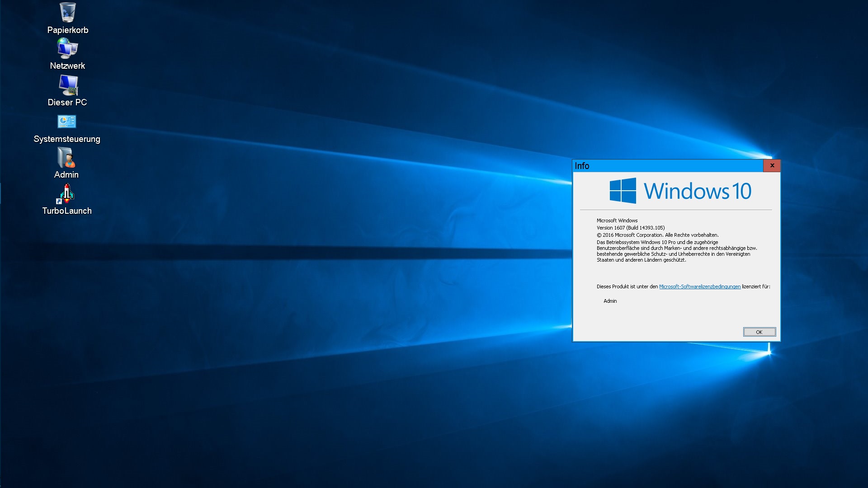
Task: Close the Info dialog window
Action: coord(772,165)
